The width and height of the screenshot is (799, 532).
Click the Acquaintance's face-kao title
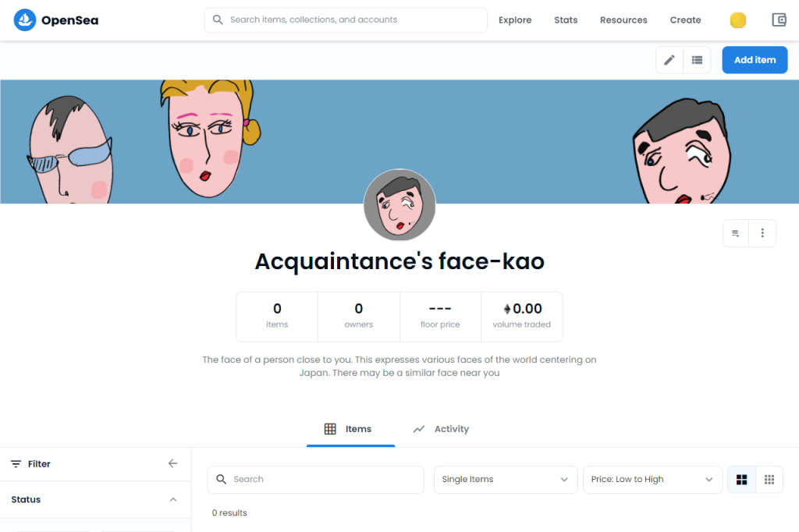pos(399,261)
